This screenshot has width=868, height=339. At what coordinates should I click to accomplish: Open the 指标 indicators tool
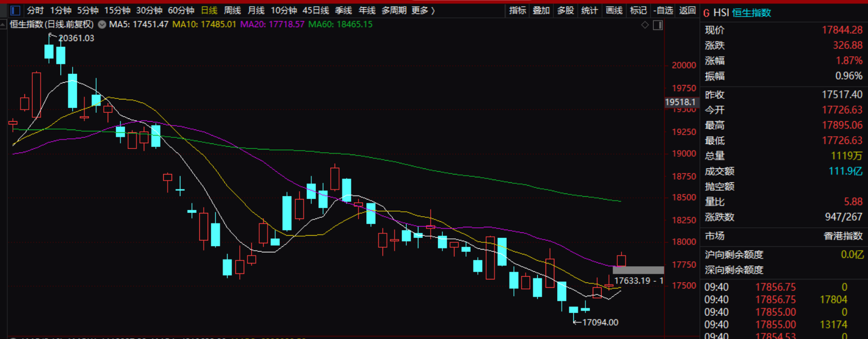(x=517, y=11)
